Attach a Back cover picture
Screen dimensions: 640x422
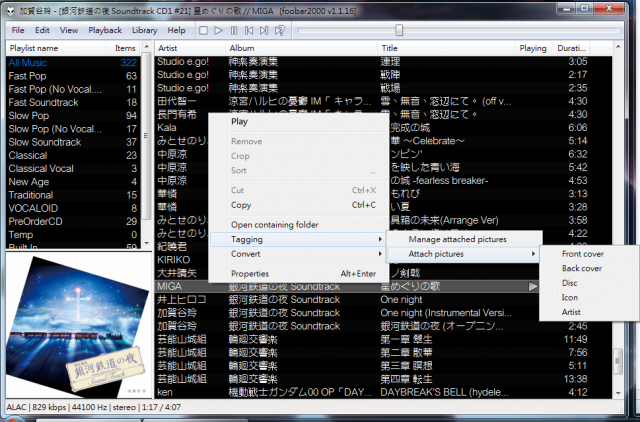589,269
